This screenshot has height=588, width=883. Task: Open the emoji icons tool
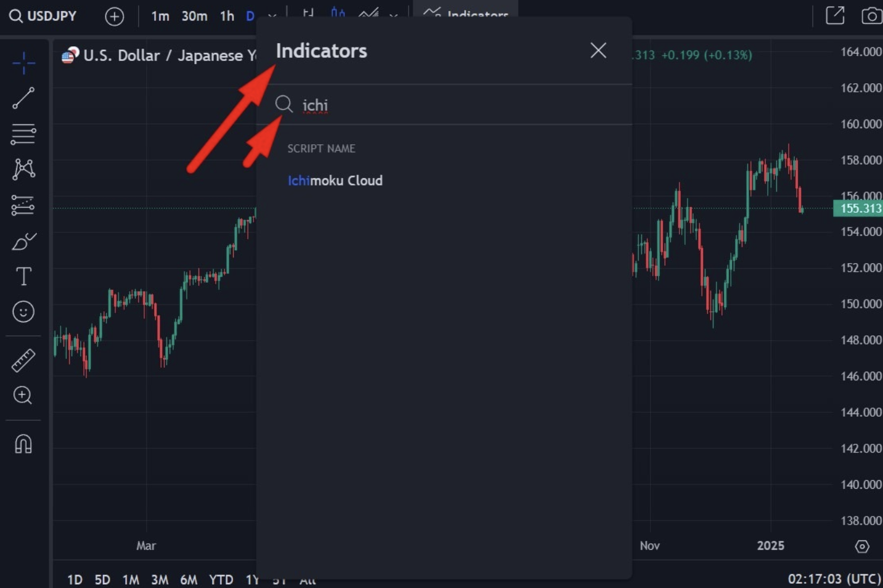(x=23, y=312)
